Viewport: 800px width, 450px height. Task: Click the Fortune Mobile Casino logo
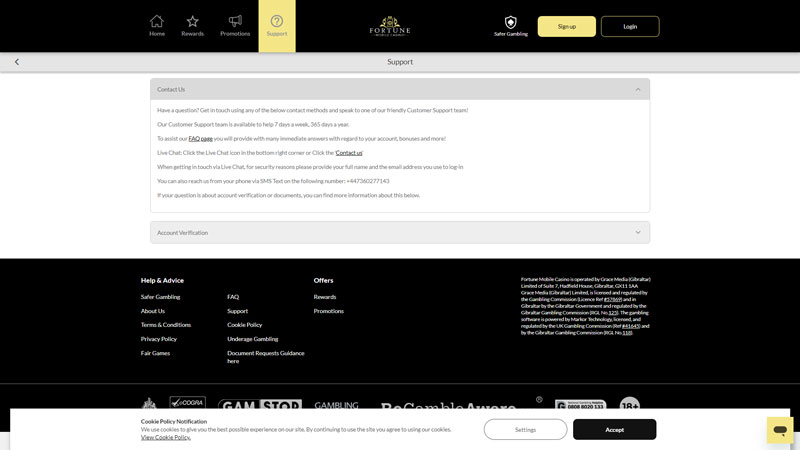pyautogui.click(x=390, y=26)
